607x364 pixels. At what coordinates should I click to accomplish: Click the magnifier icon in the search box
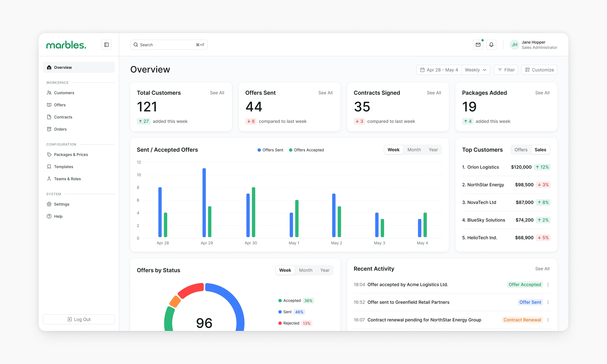[136, 45]
